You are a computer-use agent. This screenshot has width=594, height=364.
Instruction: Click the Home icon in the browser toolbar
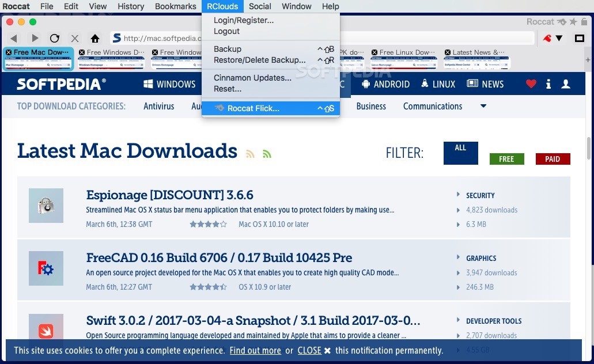pyautogui.click(x=95, y=39)
